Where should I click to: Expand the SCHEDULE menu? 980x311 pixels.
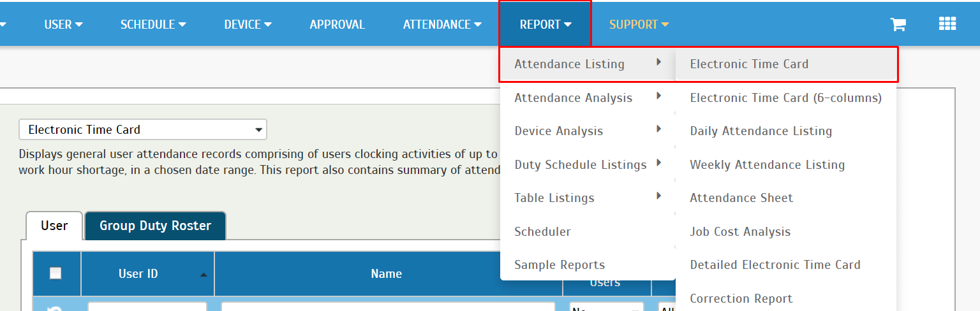153,24
